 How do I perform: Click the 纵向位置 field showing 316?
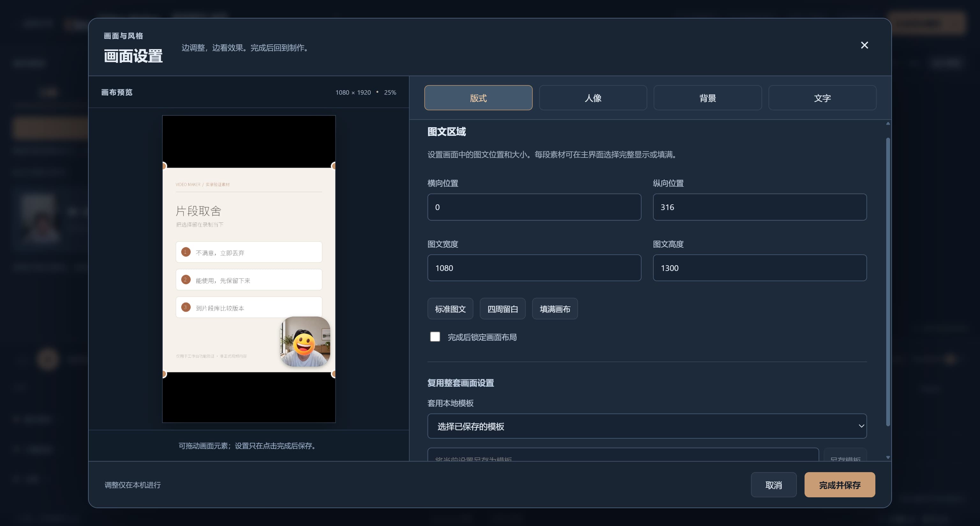tap(760, 207)
